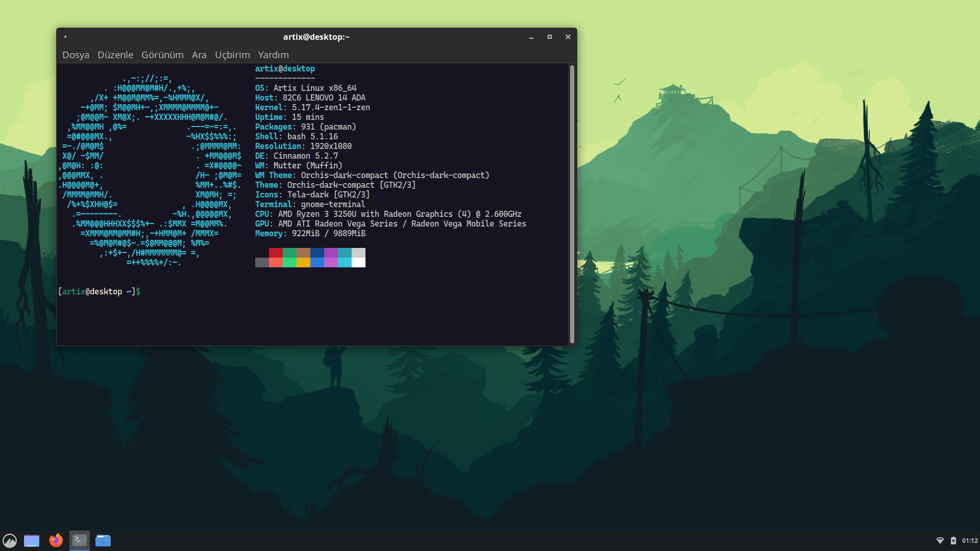Click the clock showing 01:12
Image resolution: width=980 pixels, height=551 pixels.
970,541
